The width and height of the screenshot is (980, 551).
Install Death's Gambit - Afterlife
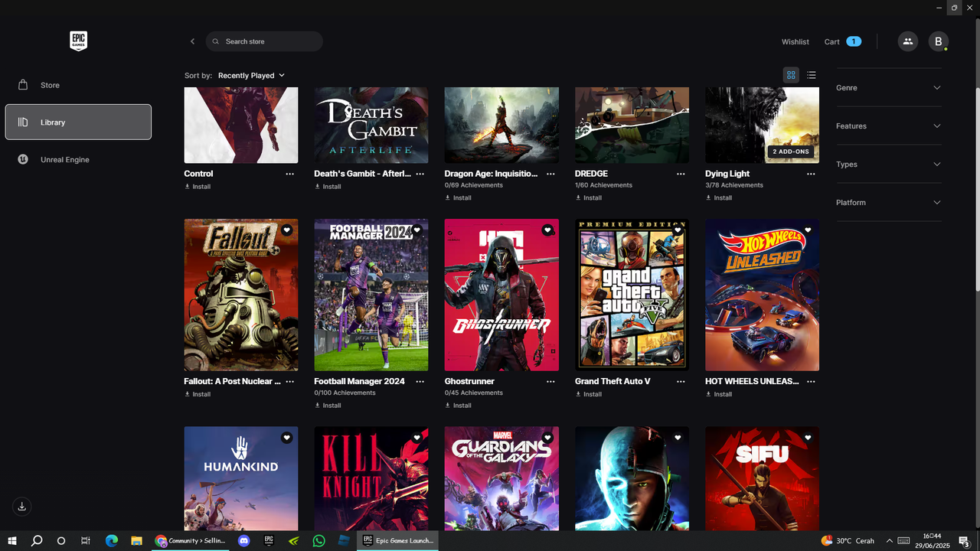328,187
